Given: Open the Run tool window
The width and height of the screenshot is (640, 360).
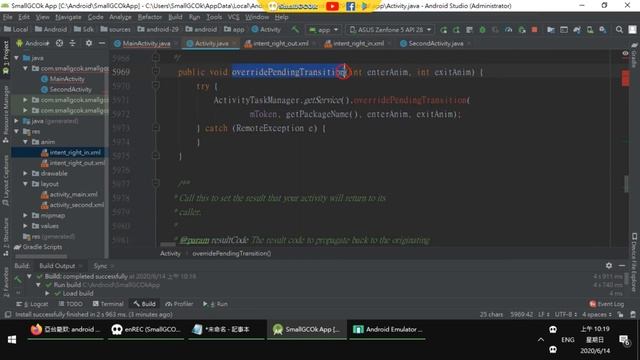Looking at the screenshot, I should 216,304.
